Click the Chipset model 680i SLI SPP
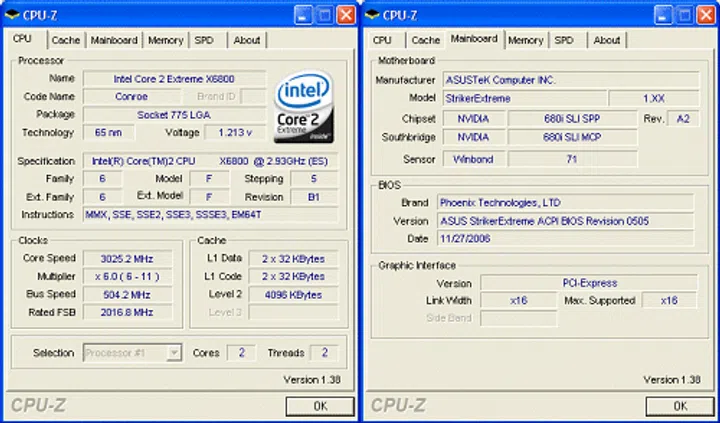The height and width of the screenshot is (423, 720). tap(572, 119)
